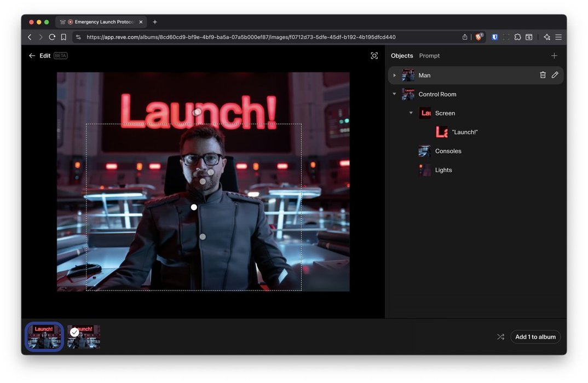588x383 pixels.
Task: Shuffle variations with the shuffle icon
Action: coord(500,337)
